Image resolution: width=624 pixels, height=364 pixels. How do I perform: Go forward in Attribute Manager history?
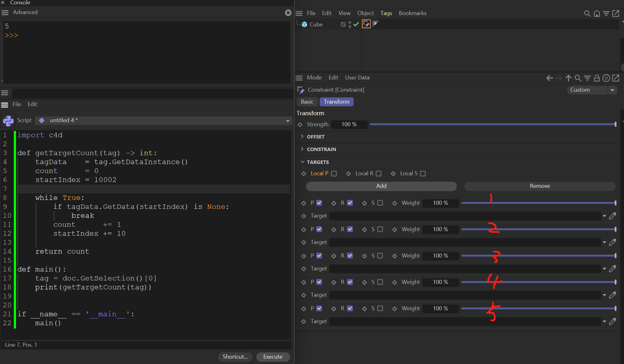point(559,78)
